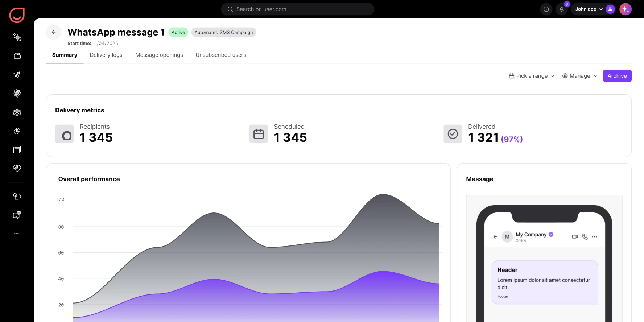Open the atom automation sidebar icon
The image size is (644, 322).
coord(17,93)
